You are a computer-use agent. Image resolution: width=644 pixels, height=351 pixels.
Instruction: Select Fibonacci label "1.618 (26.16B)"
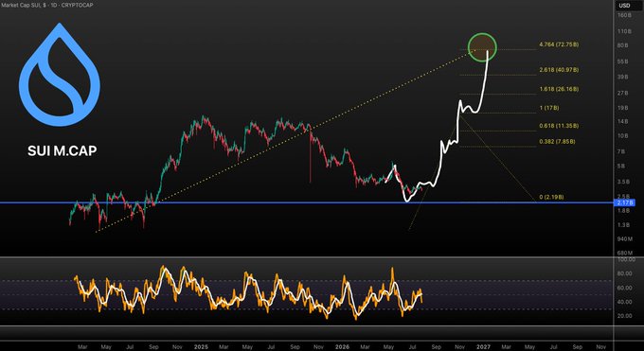pyautogui.click(x=559, y=89)
